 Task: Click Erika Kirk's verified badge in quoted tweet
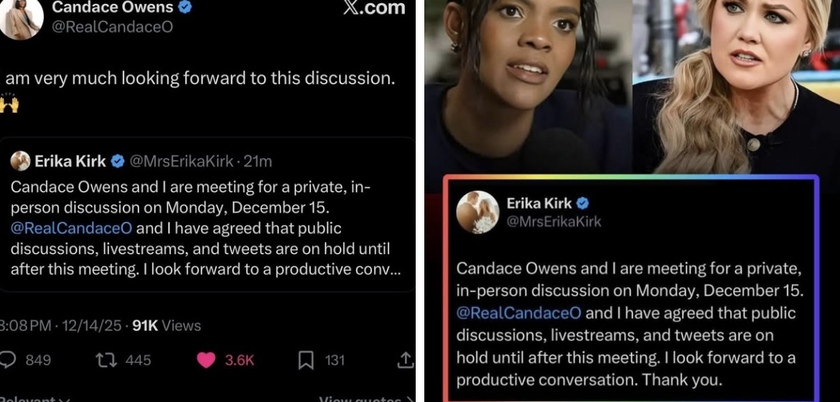click(x=117, y=161)
